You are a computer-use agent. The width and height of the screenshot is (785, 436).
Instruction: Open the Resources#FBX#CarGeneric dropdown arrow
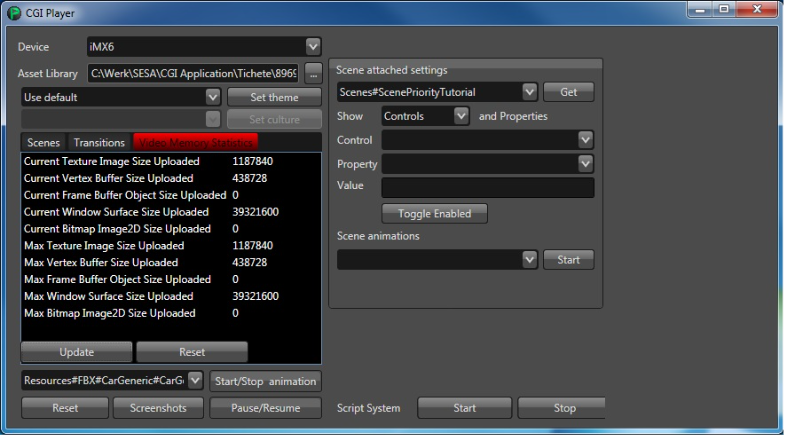pos(195,381)
